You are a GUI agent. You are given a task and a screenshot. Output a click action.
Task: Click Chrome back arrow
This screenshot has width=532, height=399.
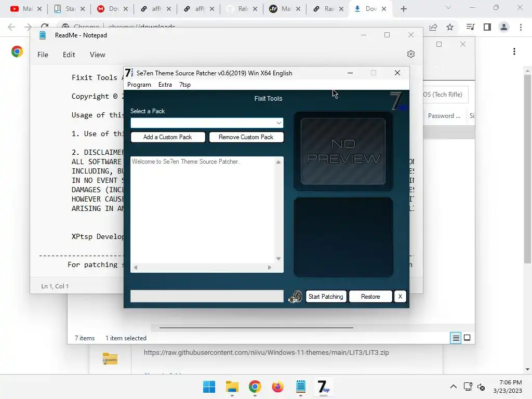(11, 27)
